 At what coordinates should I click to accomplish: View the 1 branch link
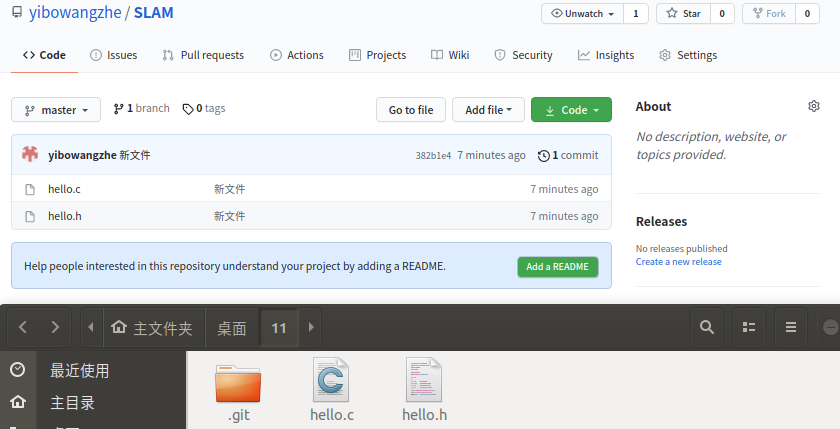(x=141, y=109)
